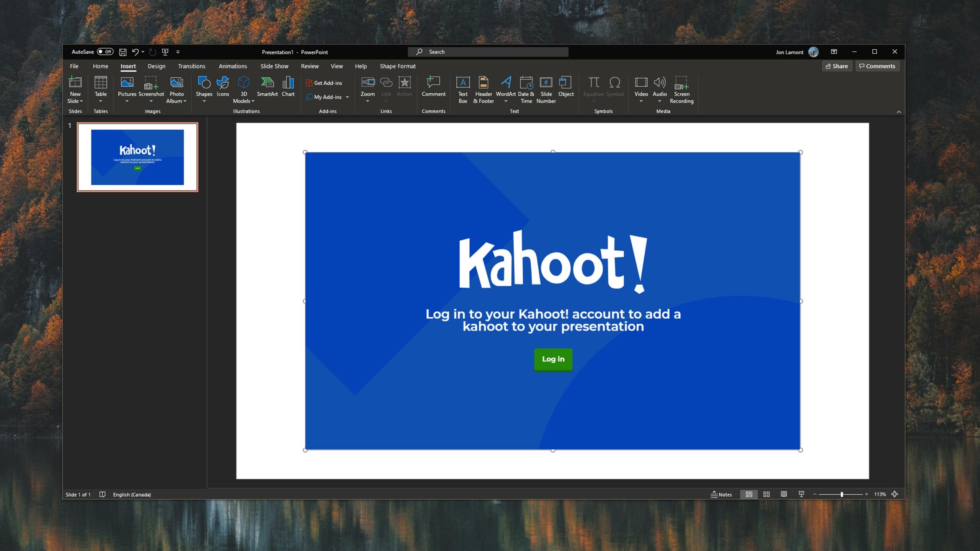This screenshot has width=980, height=551.
Task: Adjust the zoom slider handle
Action: tap(842, 494)
